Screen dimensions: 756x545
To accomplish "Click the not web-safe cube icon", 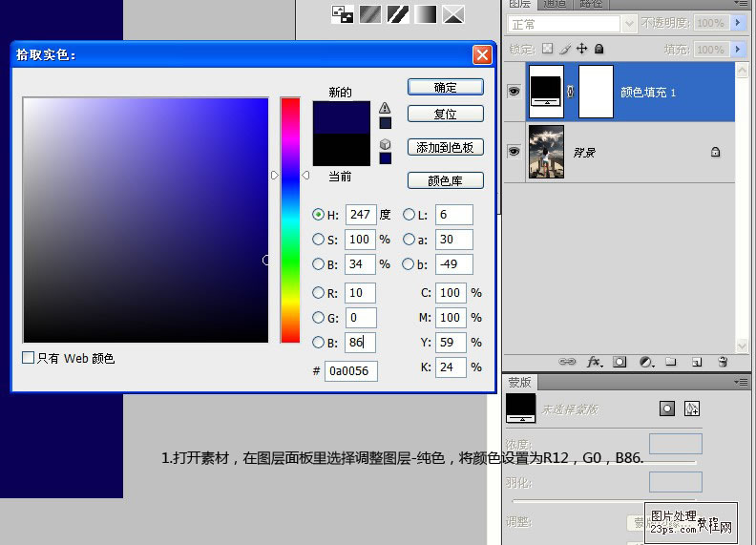I will [385, 144].
